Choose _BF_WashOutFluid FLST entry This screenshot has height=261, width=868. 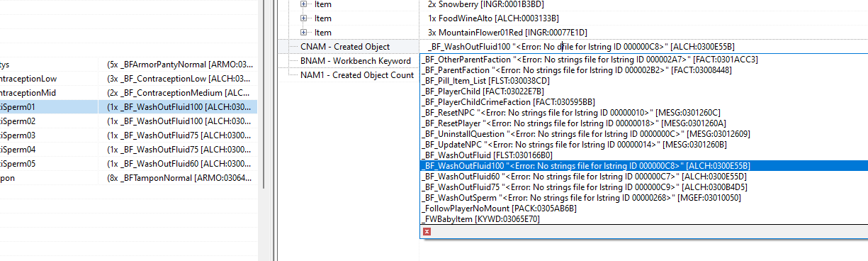tap(487, 155)
